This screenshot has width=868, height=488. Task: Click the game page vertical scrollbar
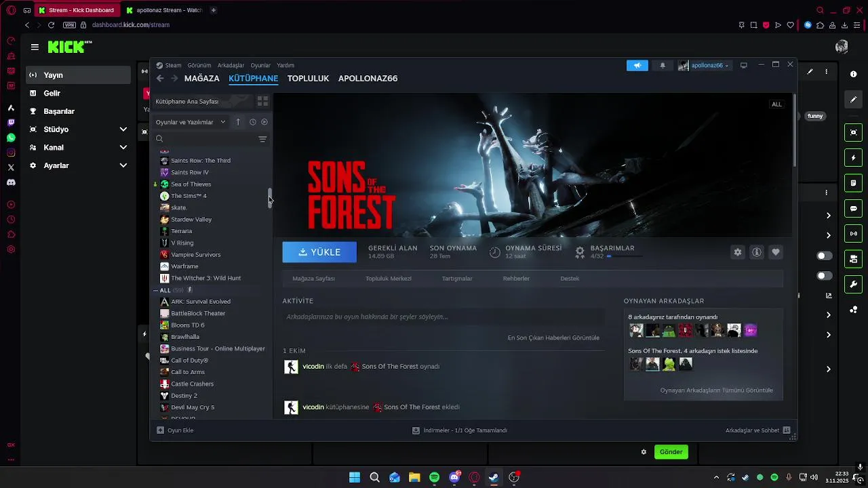[794, 129]
